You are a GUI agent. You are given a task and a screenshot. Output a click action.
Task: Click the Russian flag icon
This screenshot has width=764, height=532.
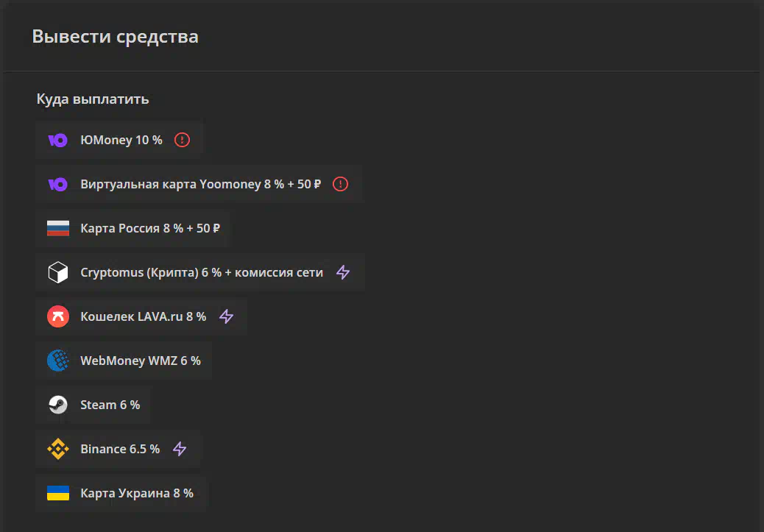pos(58,228)
